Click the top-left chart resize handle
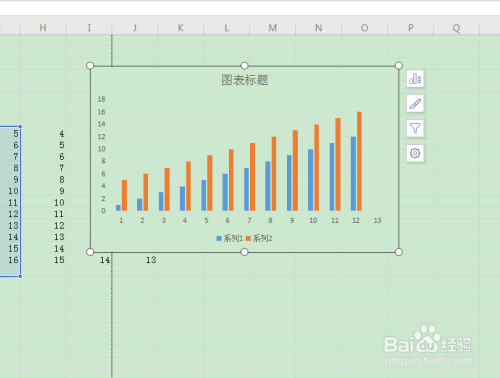Viewport: 500px width, 378px height. (x=90, y=66)
